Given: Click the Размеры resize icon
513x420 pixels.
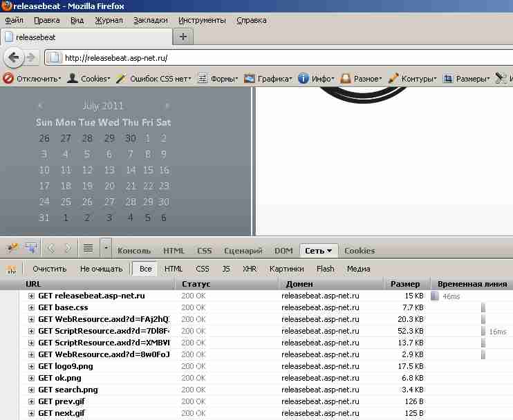Looking at the screenshot, I should [448, 79].
